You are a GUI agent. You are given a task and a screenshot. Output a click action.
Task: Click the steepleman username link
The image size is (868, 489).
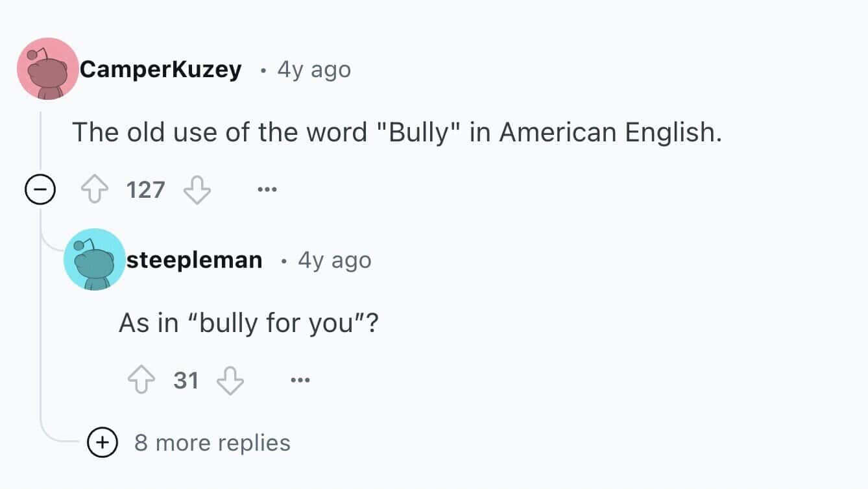[195, 260]
